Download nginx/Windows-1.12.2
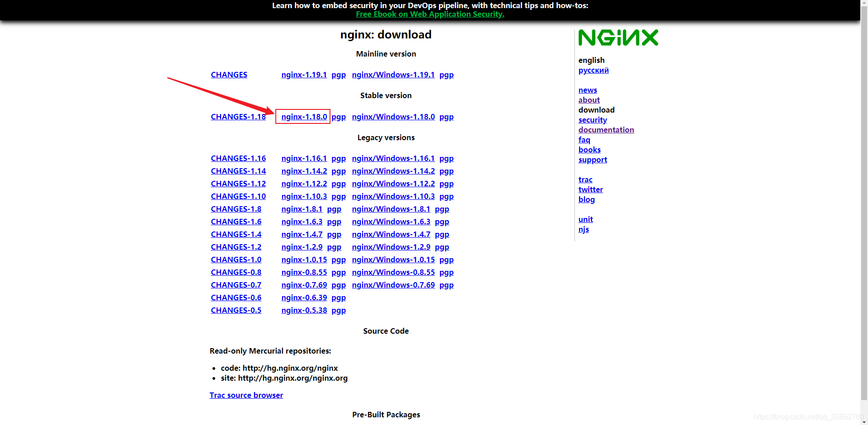 pos(393,184)
